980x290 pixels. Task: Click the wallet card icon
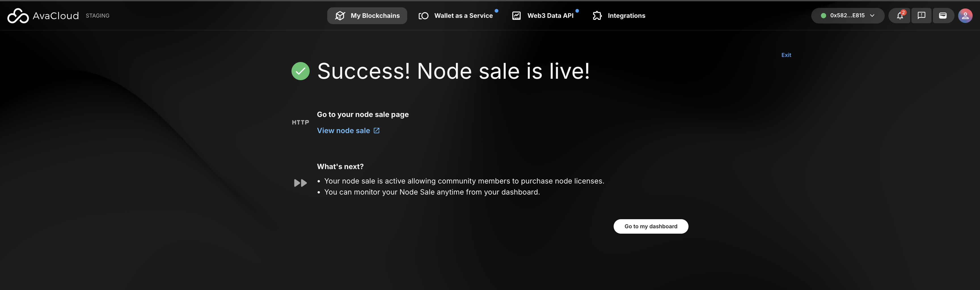point(943,16)
